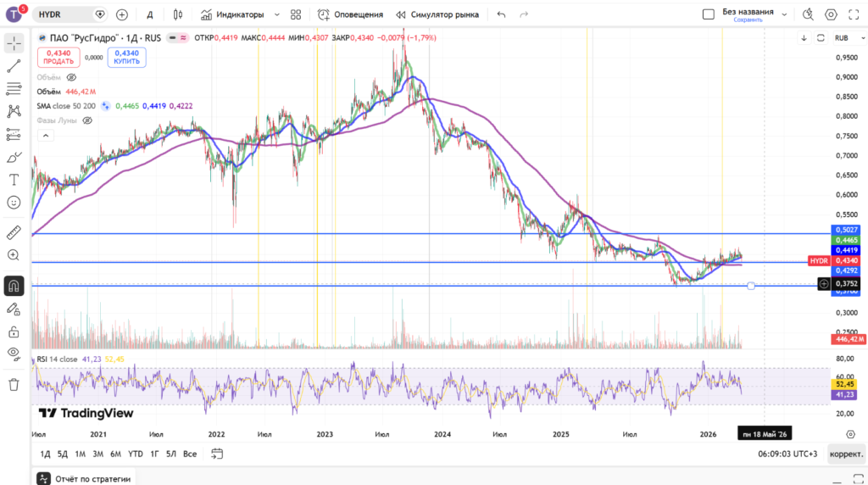Open the candlestick chart type selector
The image size is (868, 485).
point(178,14)
